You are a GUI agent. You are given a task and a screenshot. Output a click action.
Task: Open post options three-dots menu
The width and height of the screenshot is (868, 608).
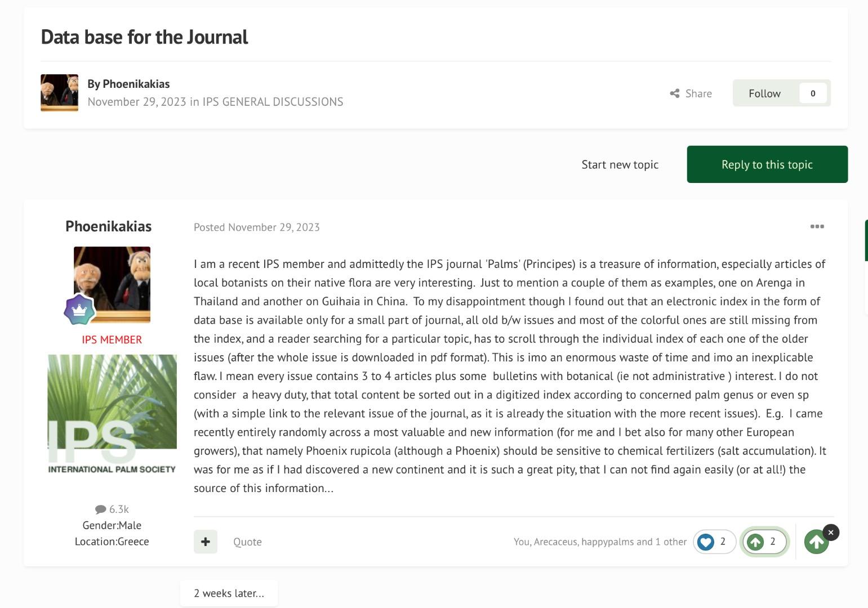(x=817, y=226)
